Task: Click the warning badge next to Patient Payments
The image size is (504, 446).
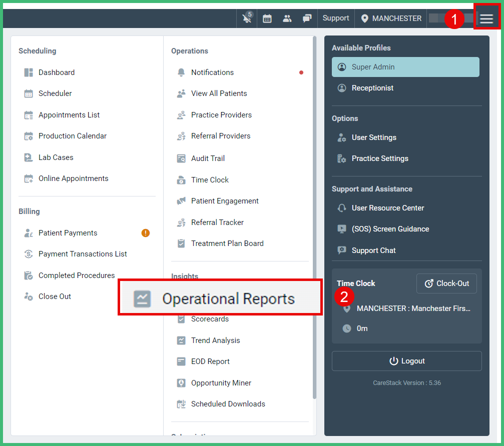Action: pyautogui.click(x=145, y=232)
